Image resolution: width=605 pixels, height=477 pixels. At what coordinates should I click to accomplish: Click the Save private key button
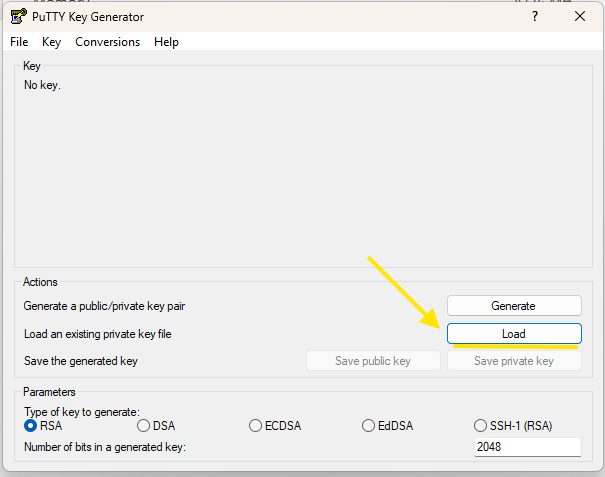coord(514,361)
